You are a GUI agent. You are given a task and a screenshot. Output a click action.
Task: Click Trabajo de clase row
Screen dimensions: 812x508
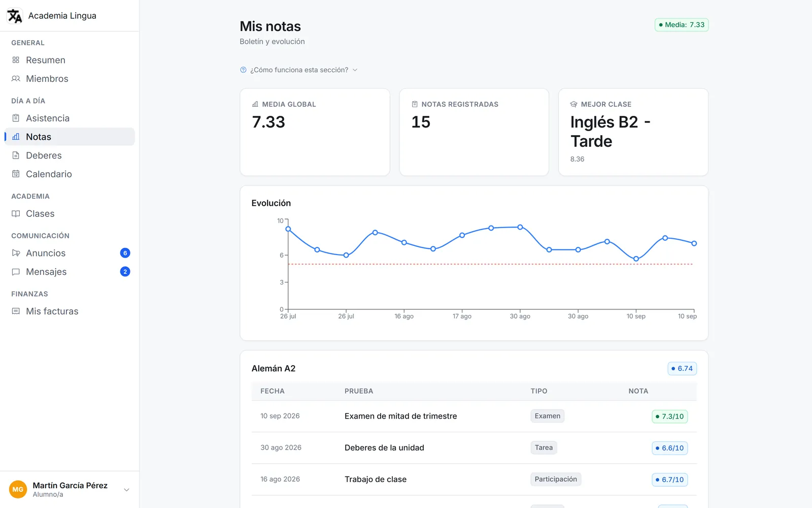click(x=474, y=480)
